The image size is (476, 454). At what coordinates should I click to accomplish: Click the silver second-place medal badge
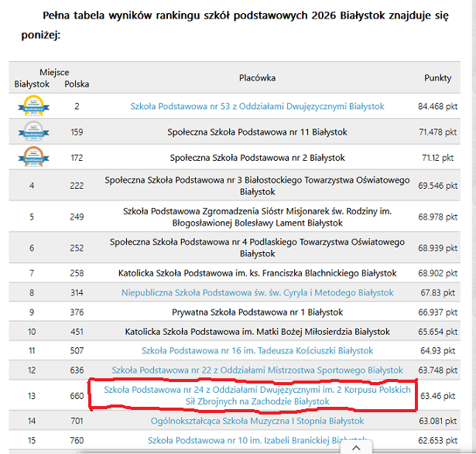tap(34, 131)
